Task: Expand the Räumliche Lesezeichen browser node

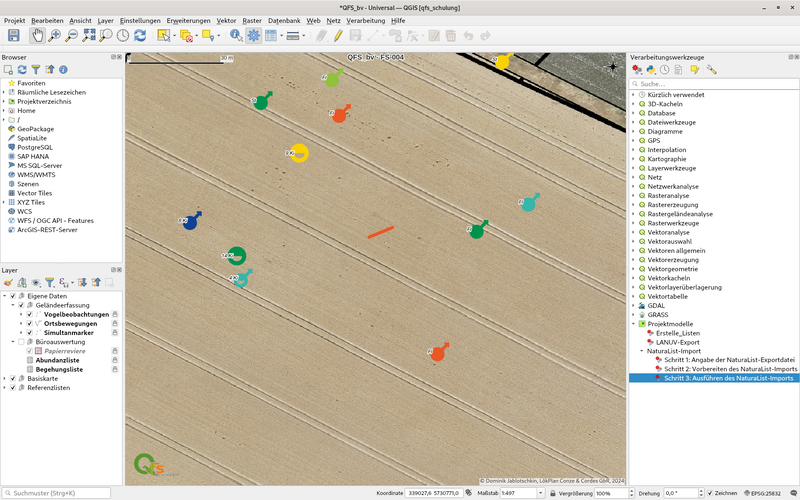Action: [x=4, y=92]
